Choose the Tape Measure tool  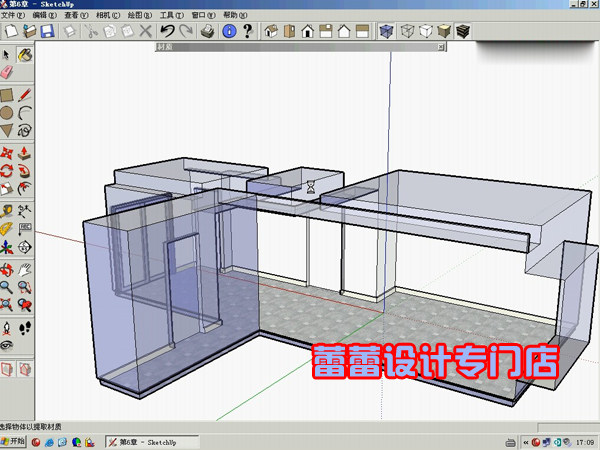7,211
